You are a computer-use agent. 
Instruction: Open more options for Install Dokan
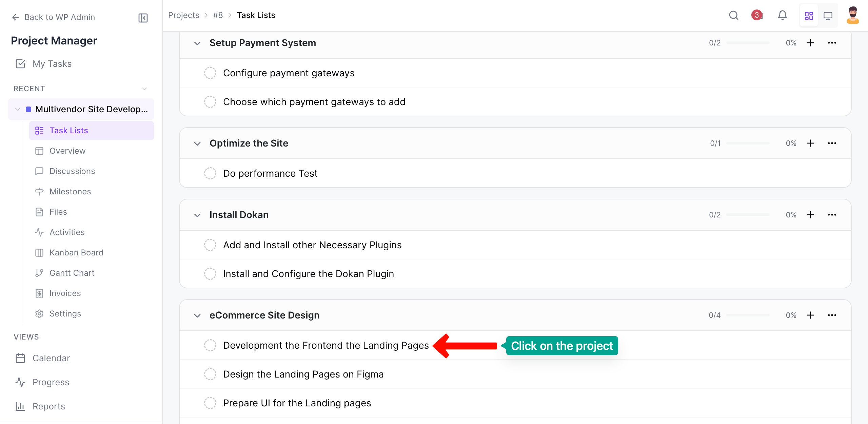[x=832, y=215]
